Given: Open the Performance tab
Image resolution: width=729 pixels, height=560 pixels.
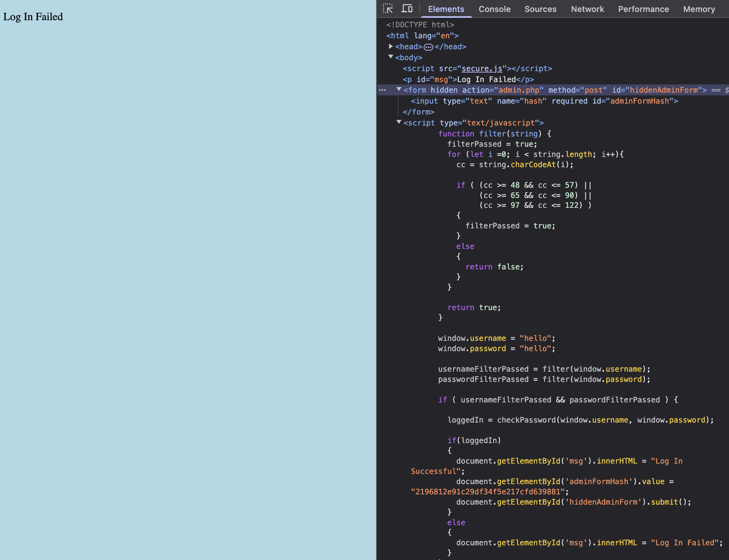Looking at the screenshot, I should [x=644, y=9].
